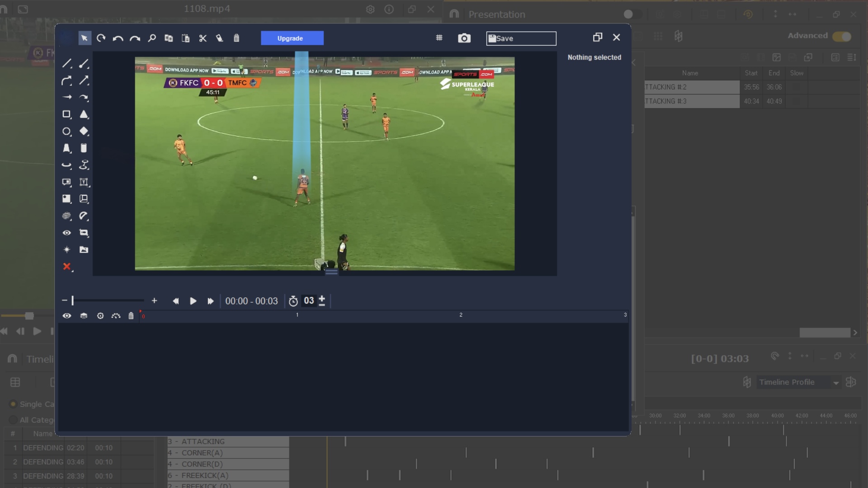Screen dimensions: 868x488
Task: Click the scissors cut icon
Action: [203, 38]
